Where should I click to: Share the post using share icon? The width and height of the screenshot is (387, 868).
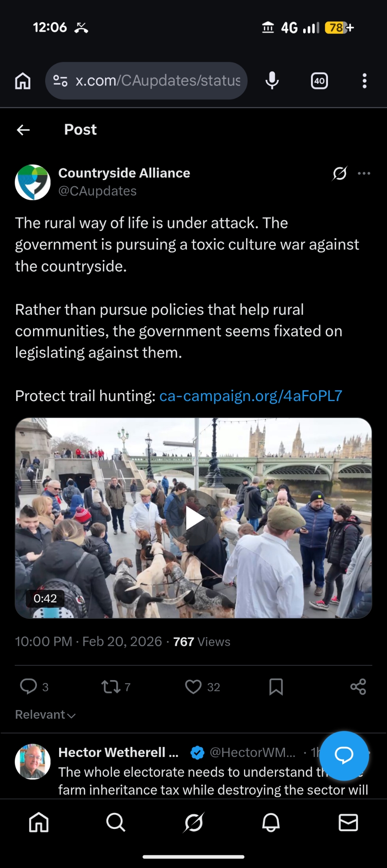[358, 687]
